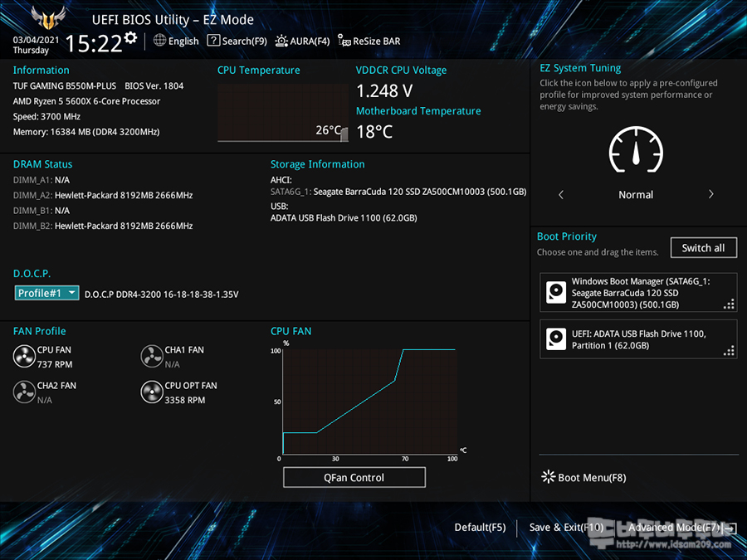The height and width of the screenshot is (560, 747).
Task: Click Default(F5) button
Action: 480,527
